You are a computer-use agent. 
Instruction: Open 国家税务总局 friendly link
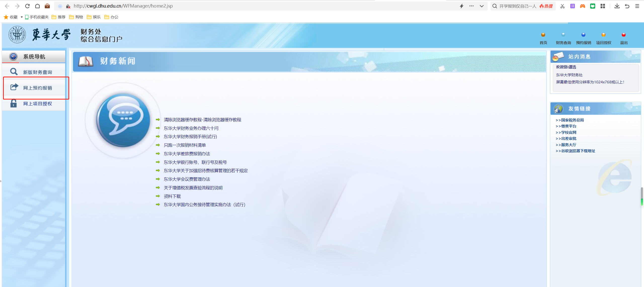coord(572,120)
